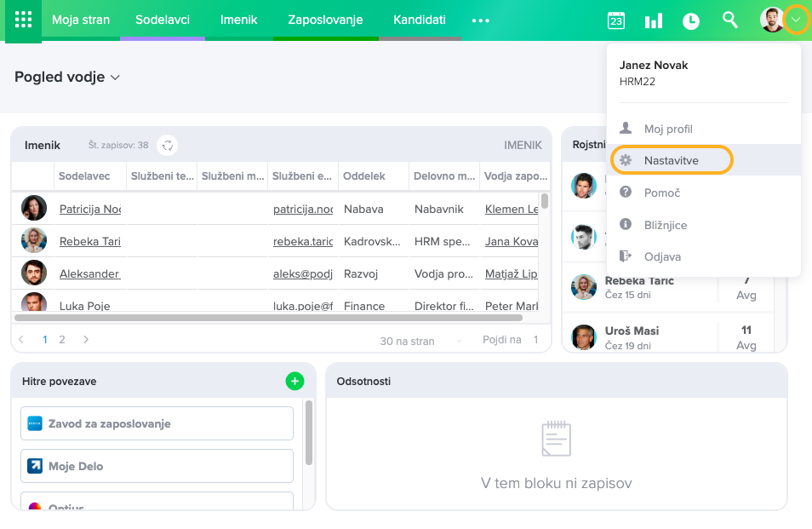Click the Pojdi na page input field

point(535,340)
